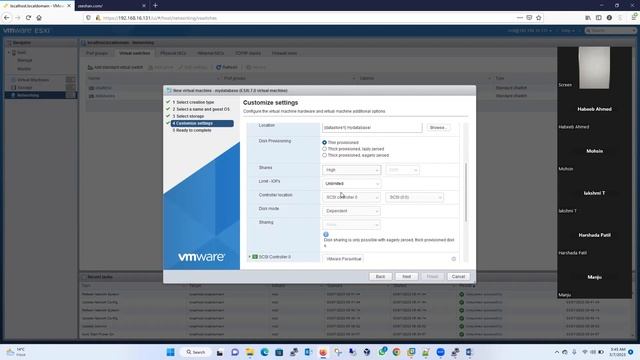The width and height of the screenshot is (640, 360).
Task: Go to step 3 Select storage
Action: point(188,116)
